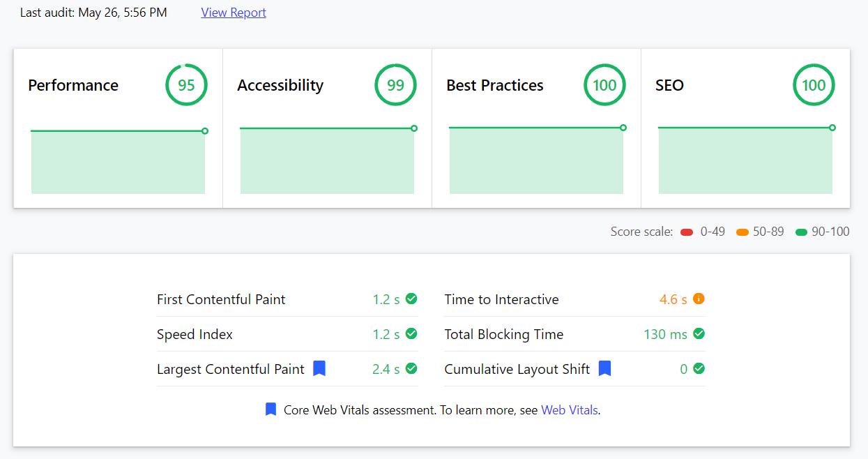Click the green 90-100 score scale swatch
868x459 pixels.
click(x=802, y=232)
